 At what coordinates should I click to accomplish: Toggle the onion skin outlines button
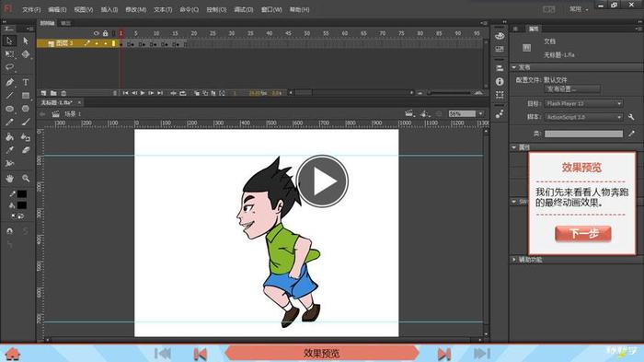205,93
